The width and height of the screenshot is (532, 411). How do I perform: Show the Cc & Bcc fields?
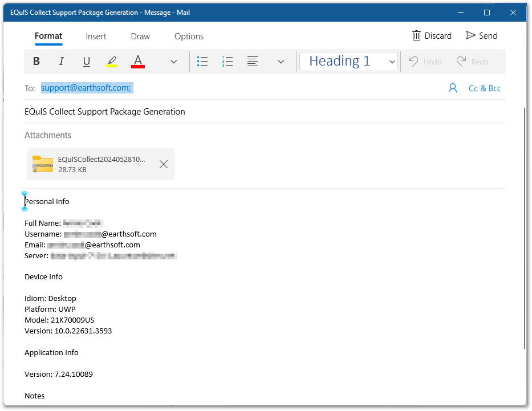(484, 88)
